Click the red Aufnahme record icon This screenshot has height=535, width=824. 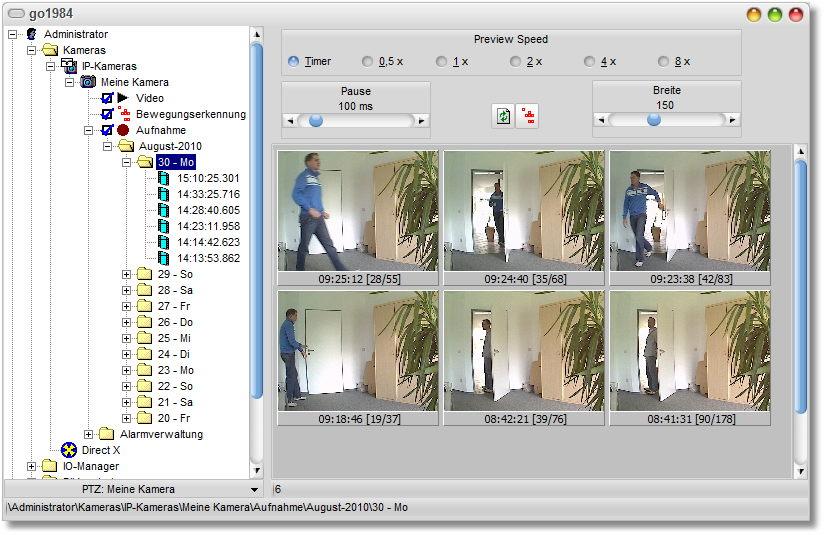coord(123,130)
